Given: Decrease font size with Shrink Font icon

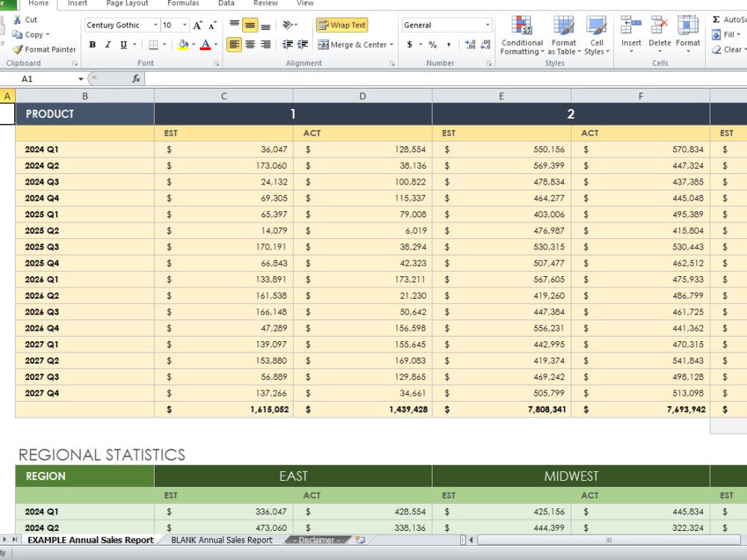Looking at the screenshot, I should (x=212, y=25).
